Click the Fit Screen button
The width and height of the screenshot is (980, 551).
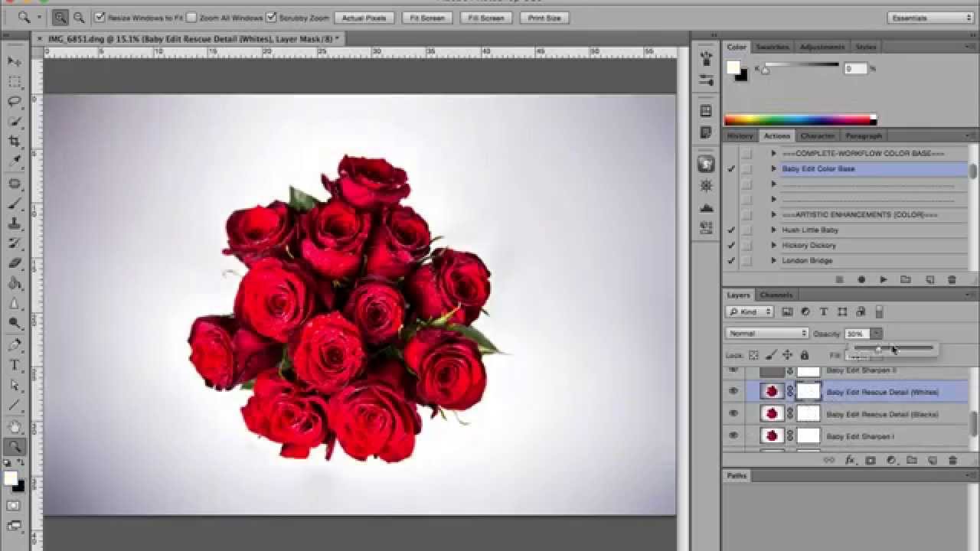point(427,17)
